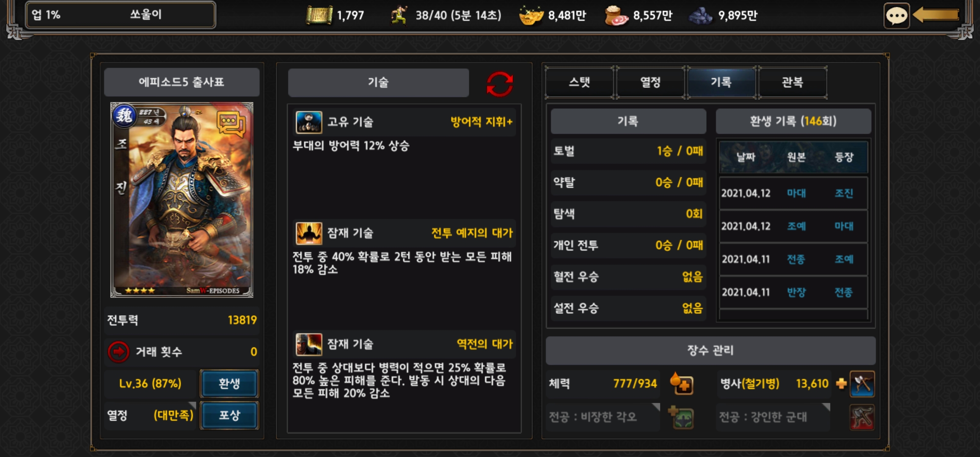Tap the red refresh skills icon
Viewport: 980px width, 457px height.
coord(500,84)
